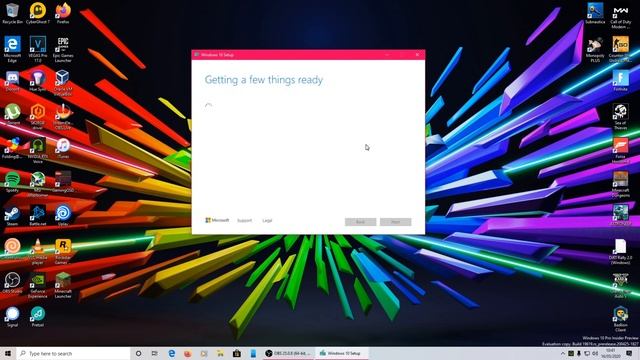Select the Hue Sync desktop shortcut
This screenshot has height=360, width=640.
tap(38, 81)
